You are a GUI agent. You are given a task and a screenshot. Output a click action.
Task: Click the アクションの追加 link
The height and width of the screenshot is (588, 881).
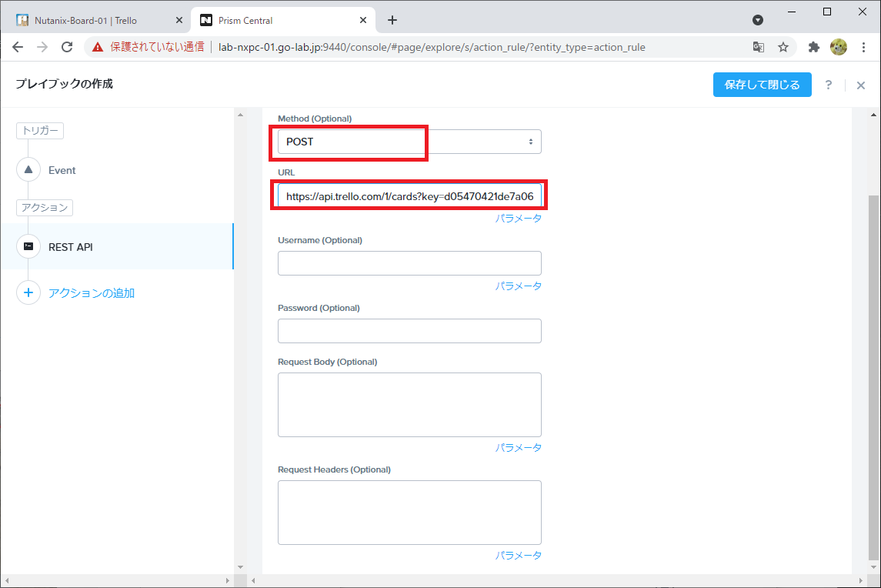[x=92, y=293]
